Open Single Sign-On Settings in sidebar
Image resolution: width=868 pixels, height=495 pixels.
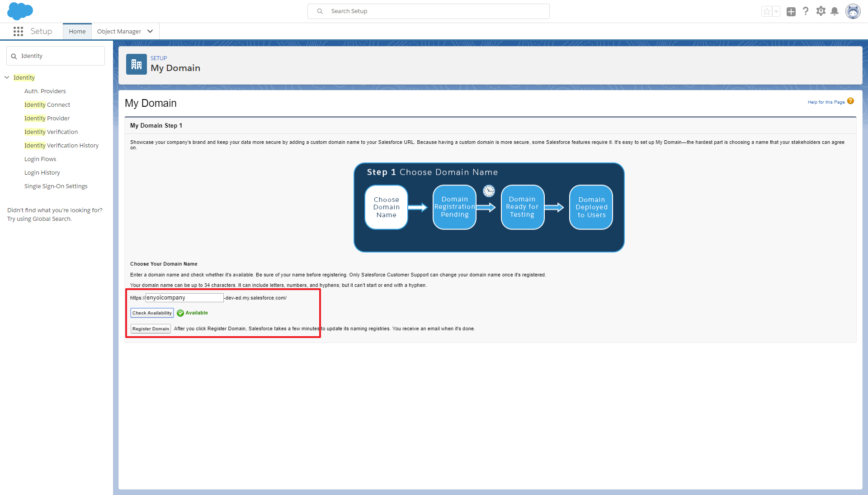(56, 186)
